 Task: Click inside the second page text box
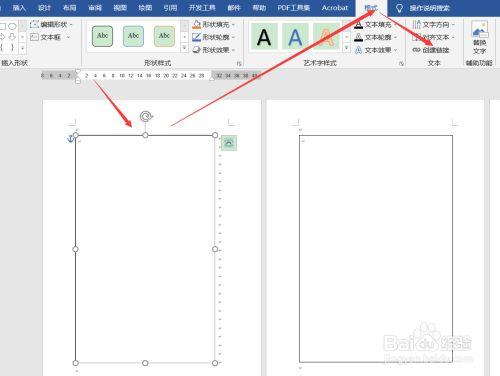pos(376,249)
